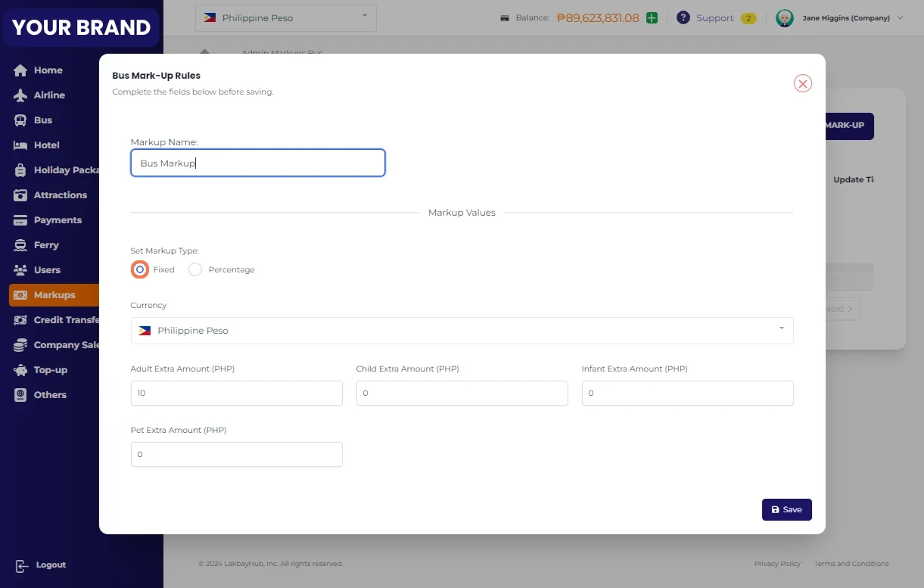Open the Currency dropdown in dialog

click(x=462, y=331)
